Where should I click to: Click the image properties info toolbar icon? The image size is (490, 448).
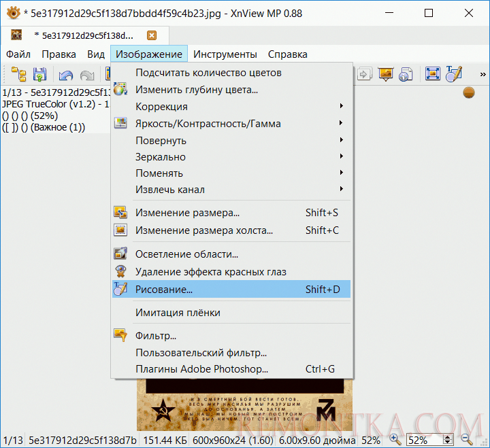[406, 74]
